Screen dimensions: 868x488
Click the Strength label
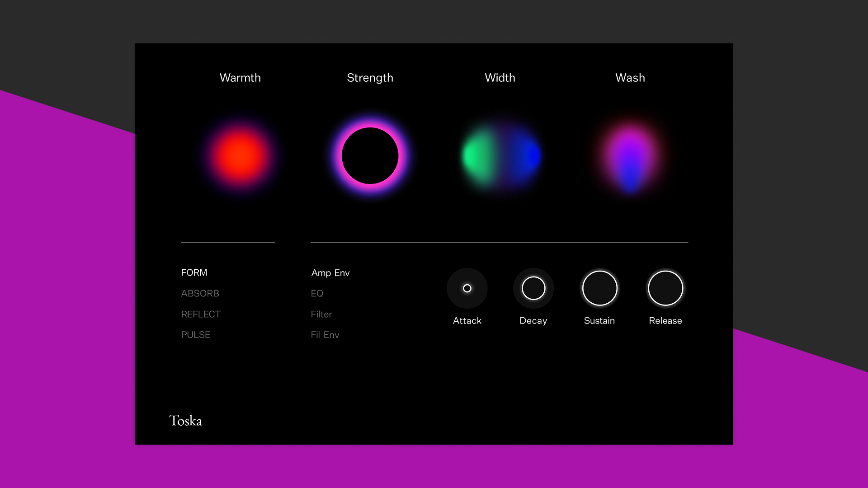(370, 78)
